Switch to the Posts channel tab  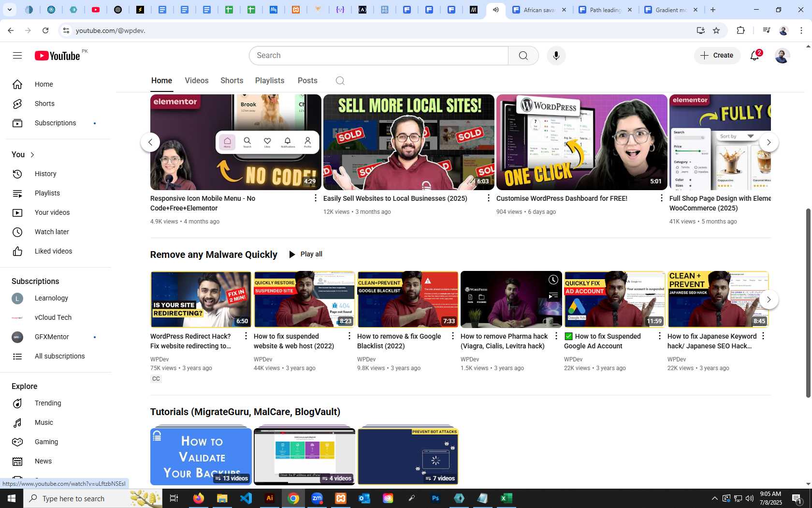coord(307,81)
